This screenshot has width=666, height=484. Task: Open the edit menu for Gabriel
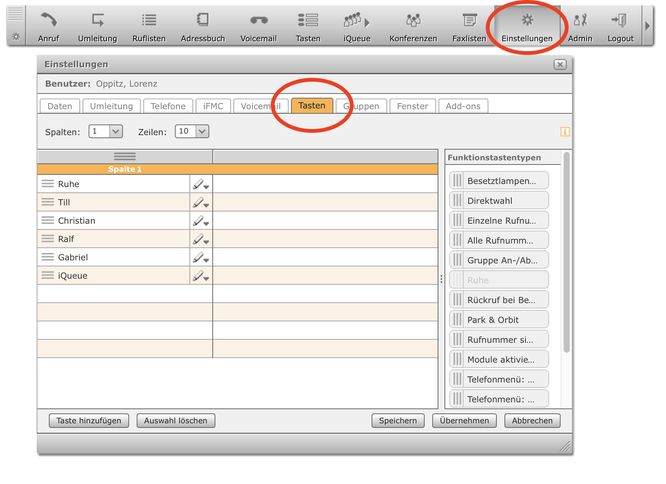tap(201, 257)
